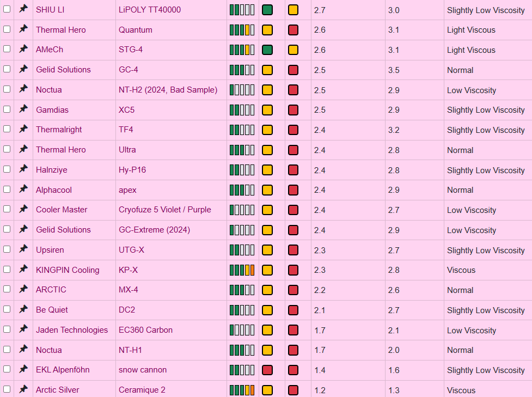Click Low Viscosity in the EC360 Carbon row
The width and height of the screenshot is (532, 397).
(471, 330)
